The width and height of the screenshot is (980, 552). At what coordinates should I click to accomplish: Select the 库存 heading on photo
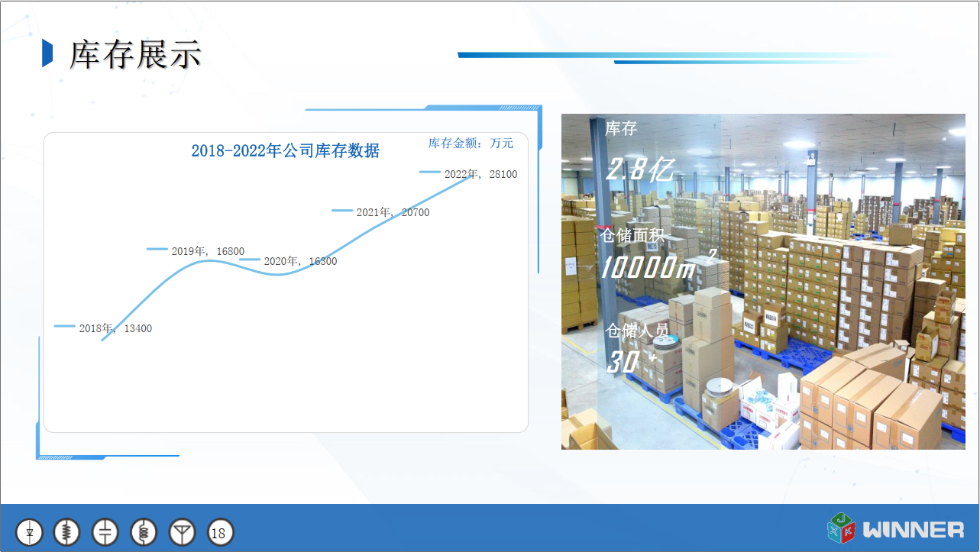[621, 128]
